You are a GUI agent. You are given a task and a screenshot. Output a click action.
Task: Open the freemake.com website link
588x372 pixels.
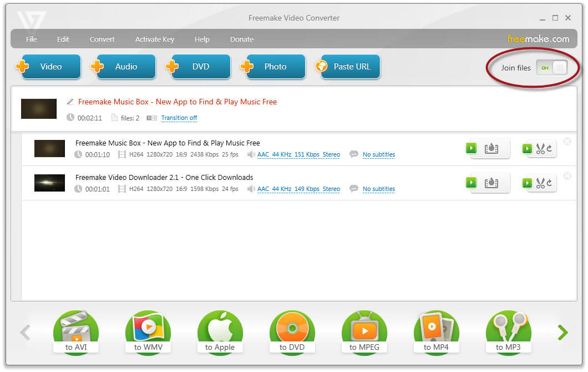(538, 39)
